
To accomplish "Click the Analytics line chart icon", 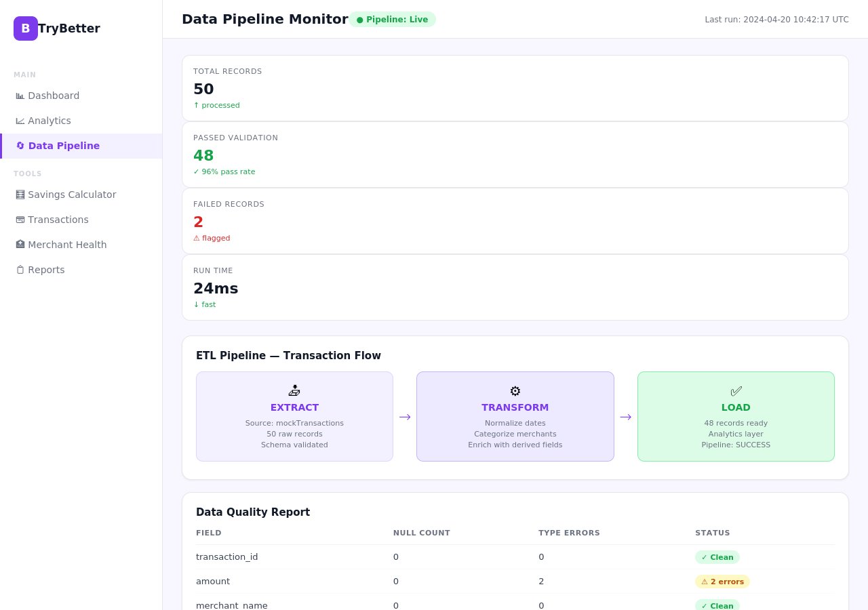I will 20,121.
